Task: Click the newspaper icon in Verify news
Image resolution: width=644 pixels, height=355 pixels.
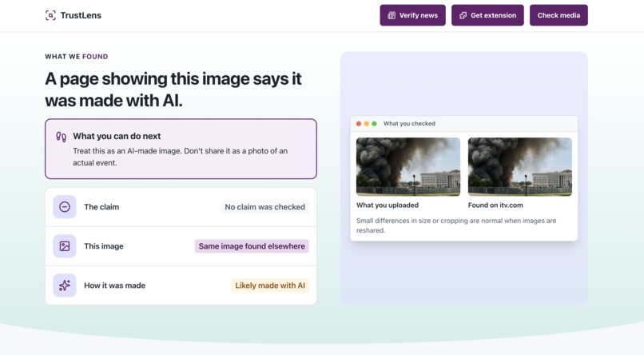Action: point(392,15)
